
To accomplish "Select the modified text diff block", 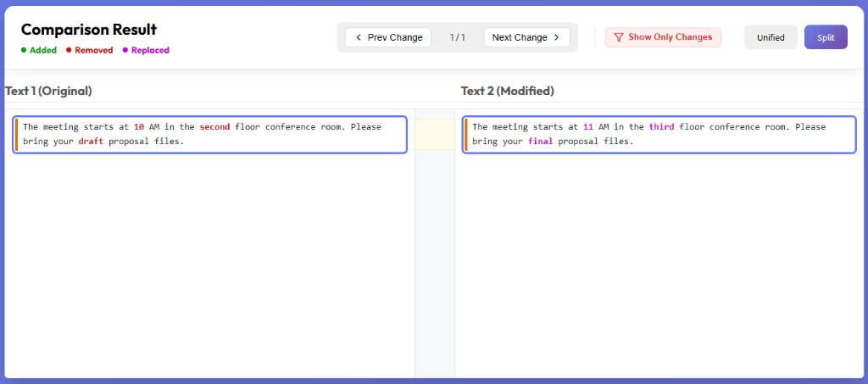I will pyautogui.click(x=659, y=135).
